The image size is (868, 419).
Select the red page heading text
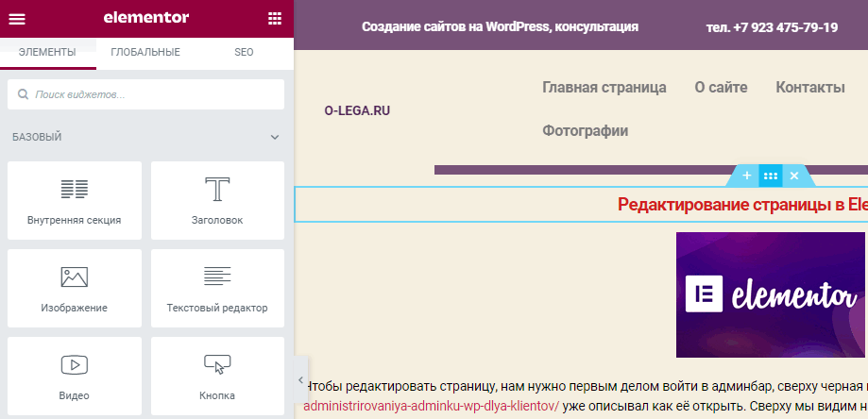(x=742, y=205)
